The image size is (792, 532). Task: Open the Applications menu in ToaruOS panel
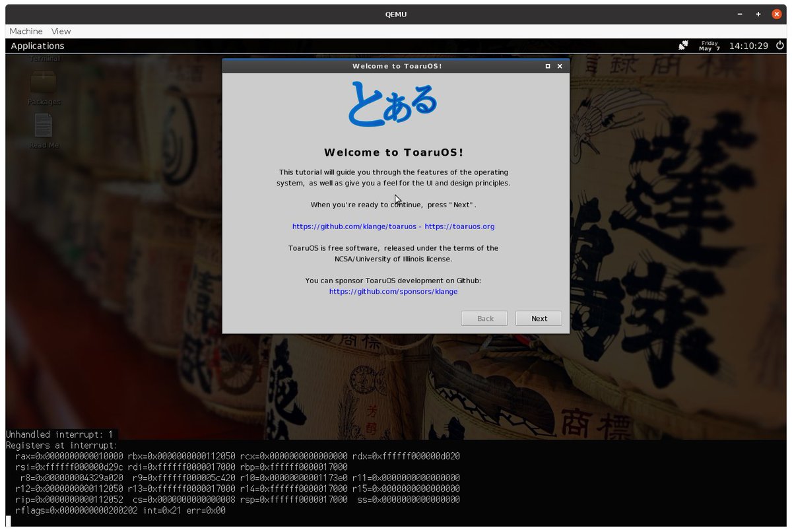pyautogui.click(x=38, y=46)
